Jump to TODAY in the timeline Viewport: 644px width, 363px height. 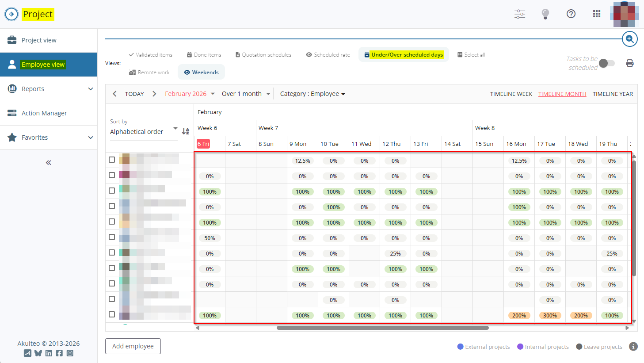click(x=134, y=94)
